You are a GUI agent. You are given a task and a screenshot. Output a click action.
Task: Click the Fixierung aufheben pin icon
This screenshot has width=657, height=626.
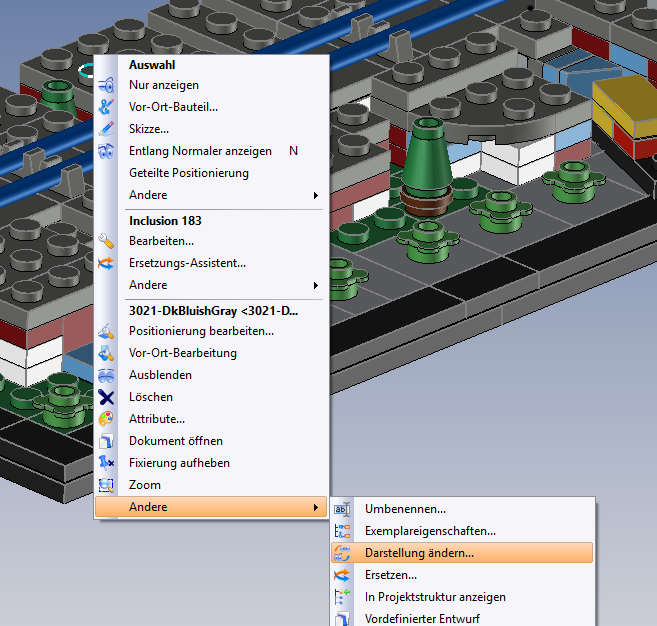[106, 463]
